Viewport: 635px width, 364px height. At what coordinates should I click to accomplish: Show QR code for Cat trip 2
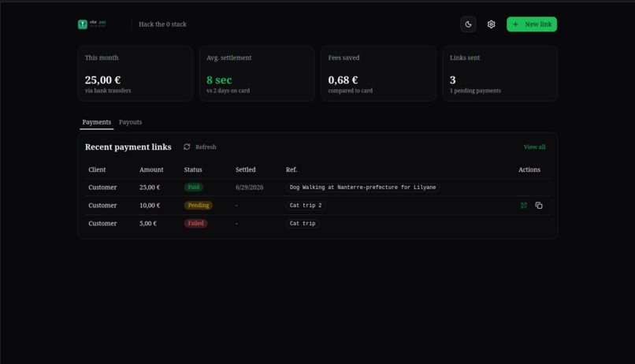pyautogui.click(x=524, y=206)
